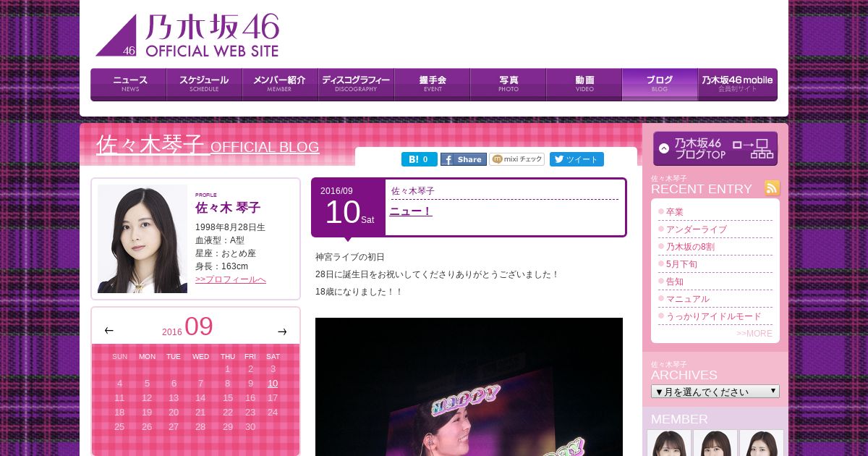
Task: Open the recent entry 乃木坂の8割
Action: tap(690, 247)
